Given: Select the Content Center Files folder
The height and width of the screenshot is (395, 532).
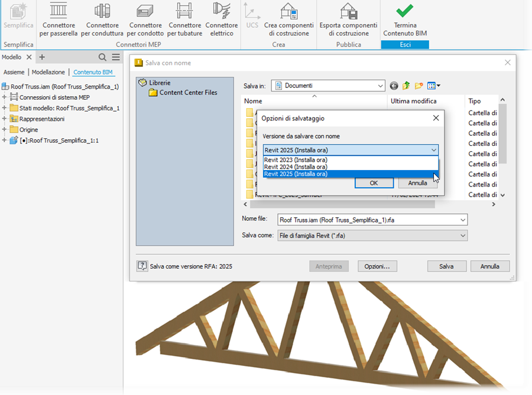Looking at the screenshot, I should (x=183, y=93).
